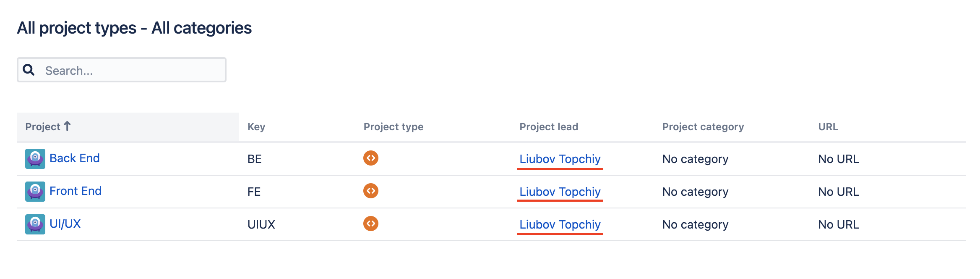Open Liubov Topchiy lead link for UI/UX
Image resolution: width=980 pixels, height=279 pixels.
pyautogui.click(x=560, y=225)
